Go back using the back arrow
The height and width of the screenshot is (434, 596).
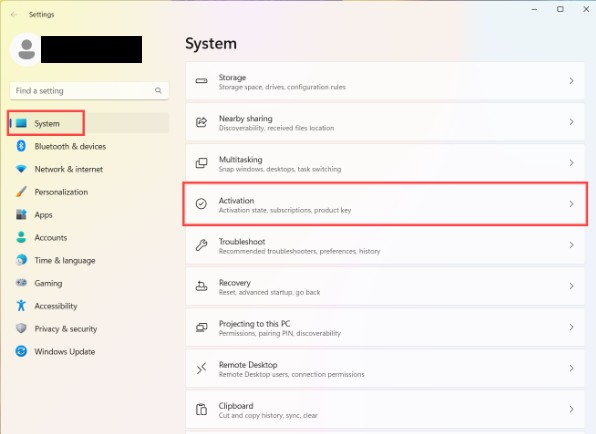[x=14, y=14]
